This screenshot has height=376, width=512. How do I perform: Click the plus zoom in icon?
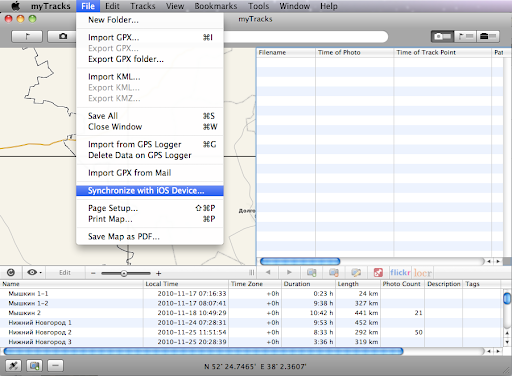point(159,273)
